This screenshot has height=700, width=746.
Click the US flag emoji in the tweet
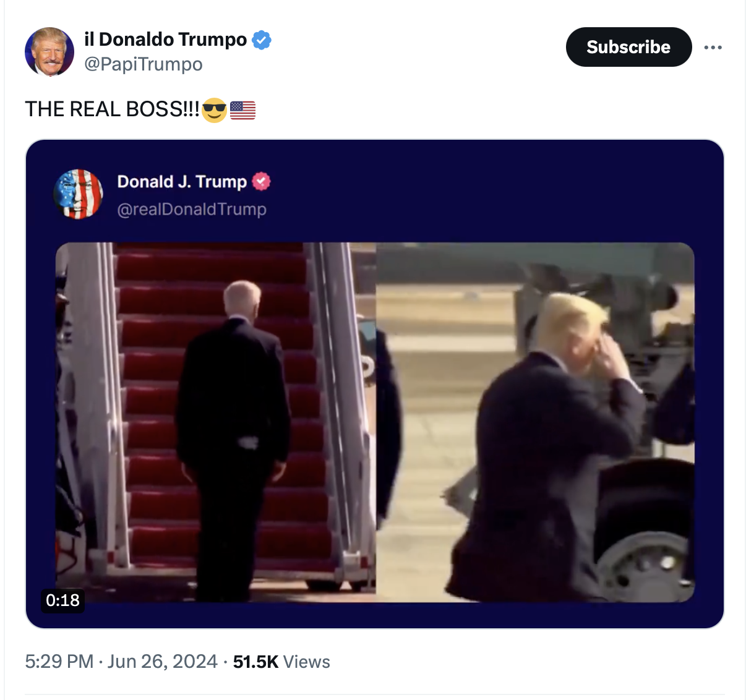(x=242, y=110)
